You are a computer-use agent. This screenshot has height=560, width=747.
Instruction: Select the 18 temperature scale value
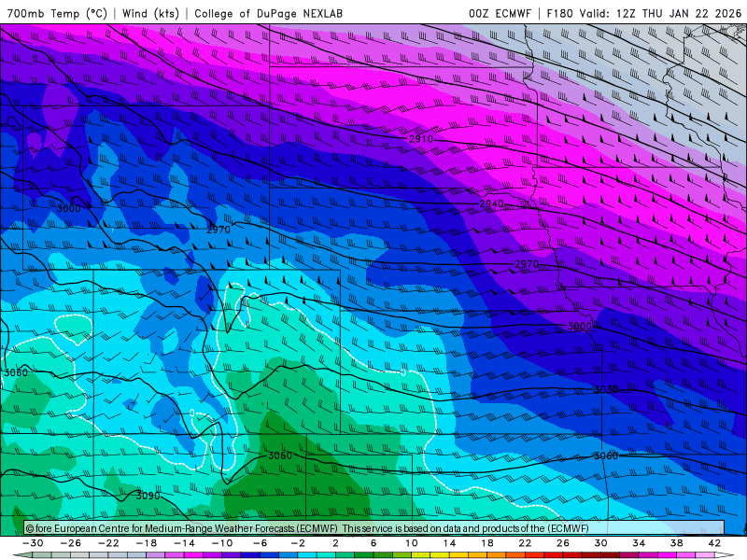tap(486, 543)
